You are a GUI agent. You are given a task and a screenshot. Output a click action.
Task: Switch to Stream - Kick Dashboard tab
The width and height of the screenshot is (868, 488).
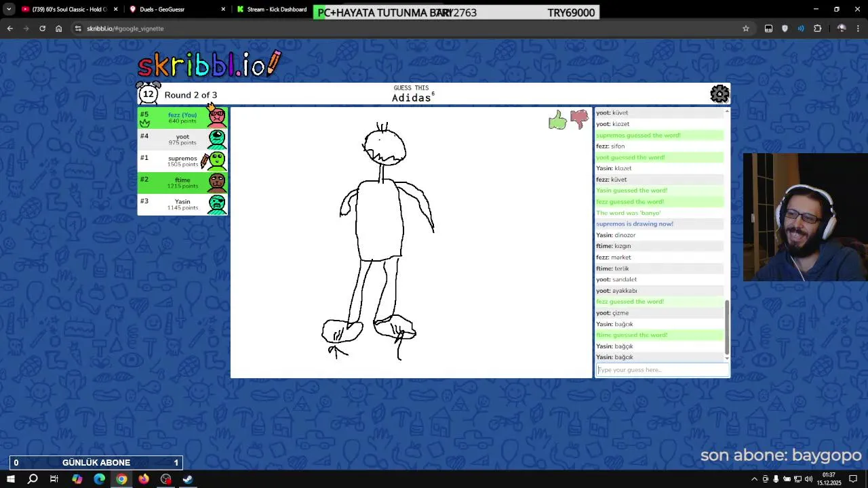pos(271,9)
